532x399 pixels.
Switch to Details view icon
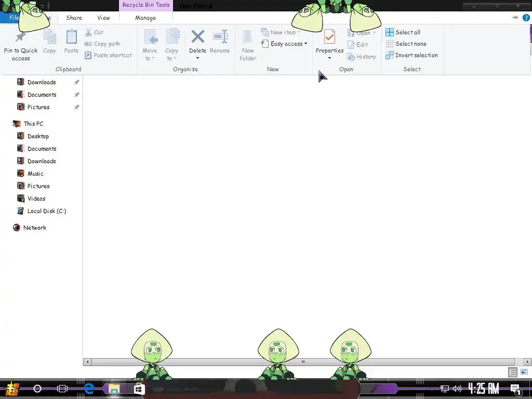pos(513,372)
